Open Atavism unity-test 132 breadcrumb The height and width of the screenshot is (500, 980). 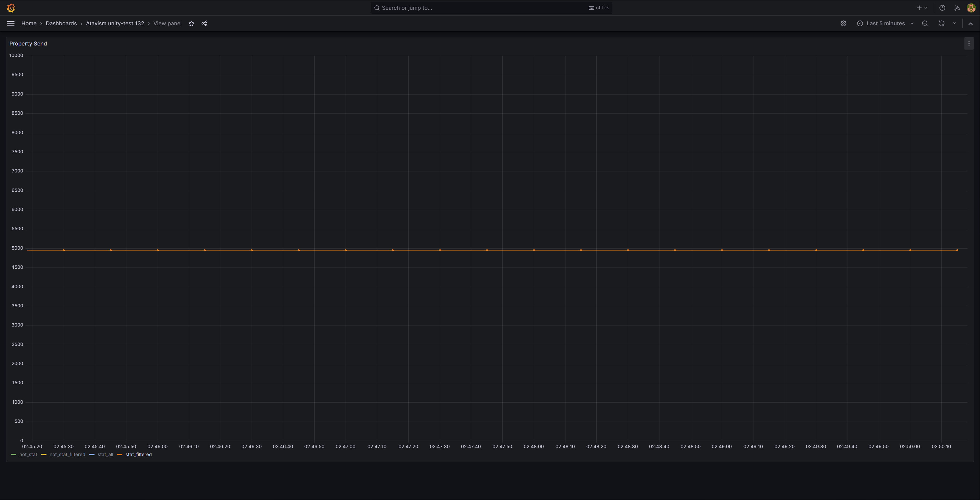point(115,24)
